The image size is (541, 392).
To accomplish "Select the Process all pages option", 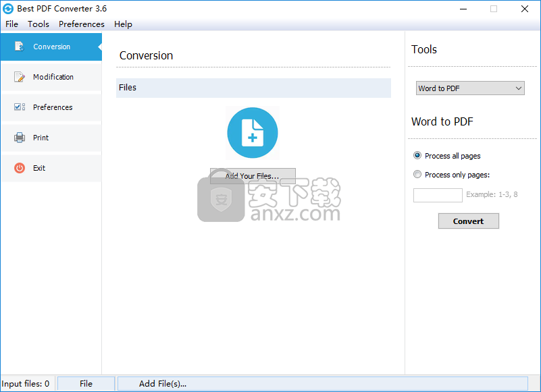I will click(x=417, y=156).
